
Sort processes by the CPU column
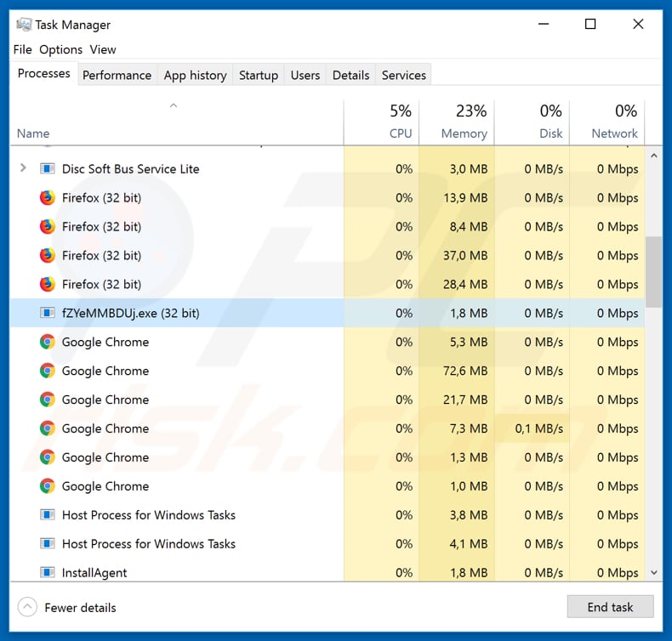click(x=381, y=122)
